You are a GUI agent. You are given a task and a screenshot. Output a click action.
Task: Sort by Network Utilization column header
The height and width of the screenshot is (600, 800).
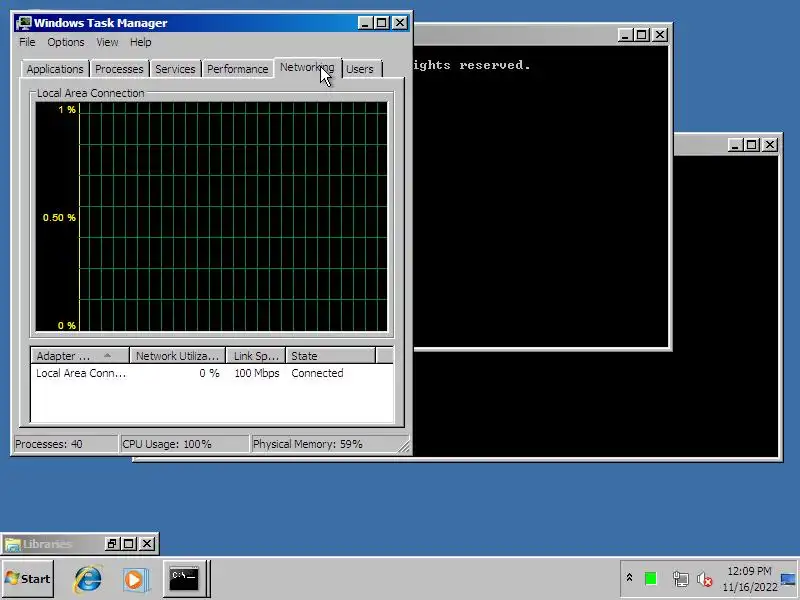pos(177,356)
